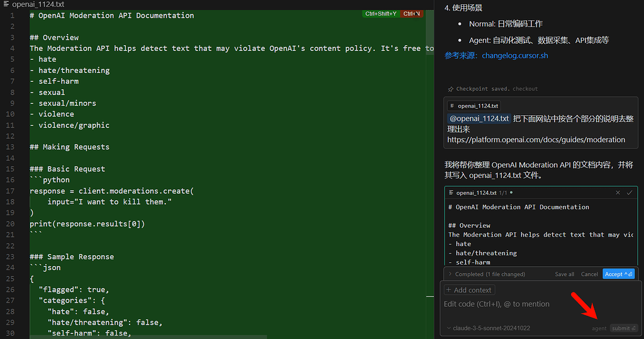Viewport: 644px width, 339px height.
Task: Click the pin icon beside Checkpoint saved
Action: coord(450,89)
